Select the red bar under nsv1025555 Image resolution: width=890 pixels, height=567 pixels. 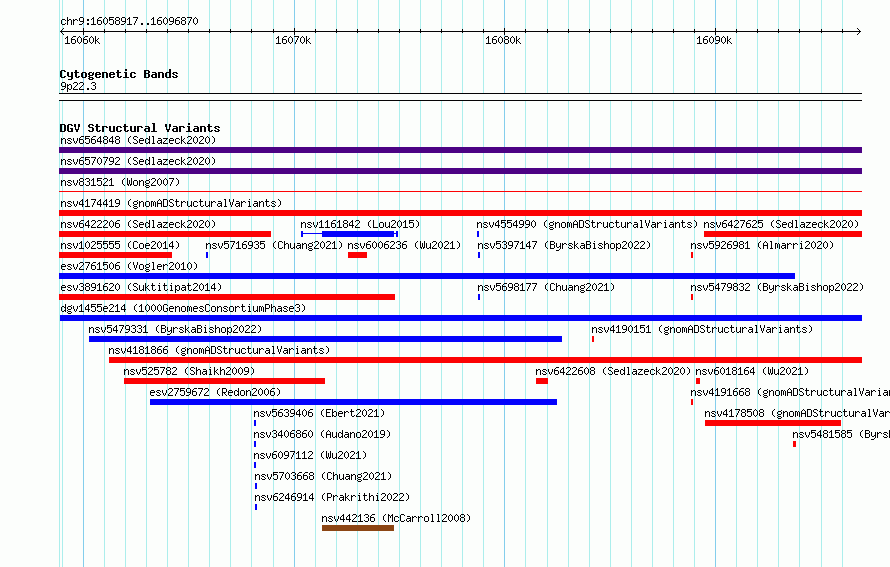coord(115,255)
